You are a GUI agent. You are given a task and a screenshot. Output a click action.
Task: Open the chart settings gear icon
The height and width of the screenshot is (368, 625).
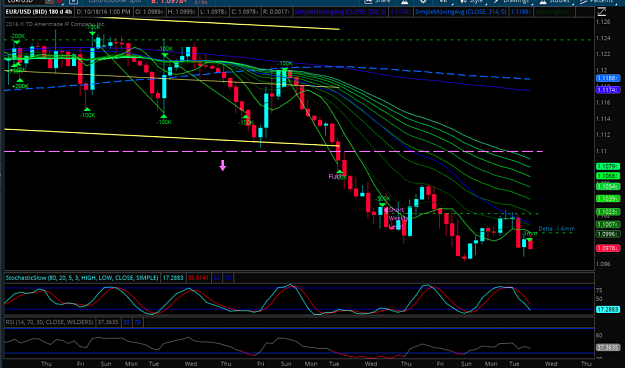pos(423,2)
